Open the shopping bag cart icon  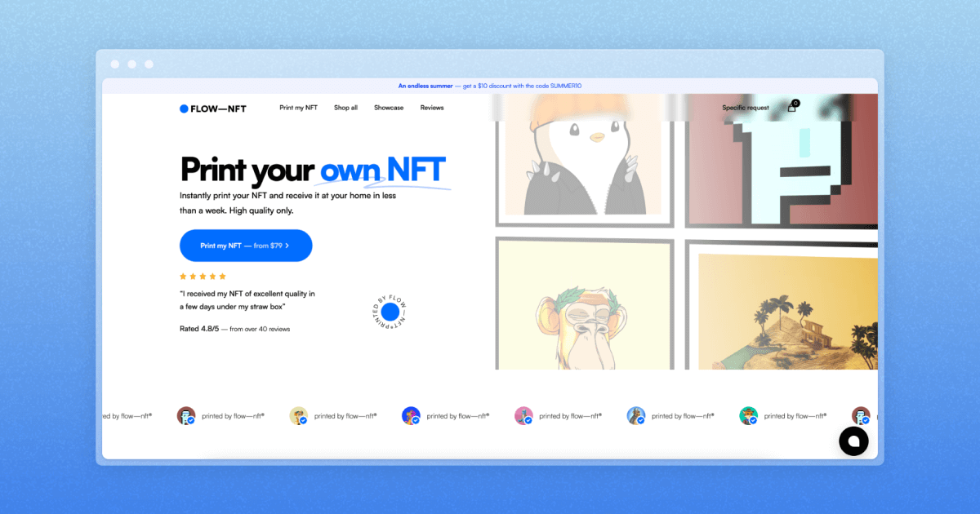(791, 107)
